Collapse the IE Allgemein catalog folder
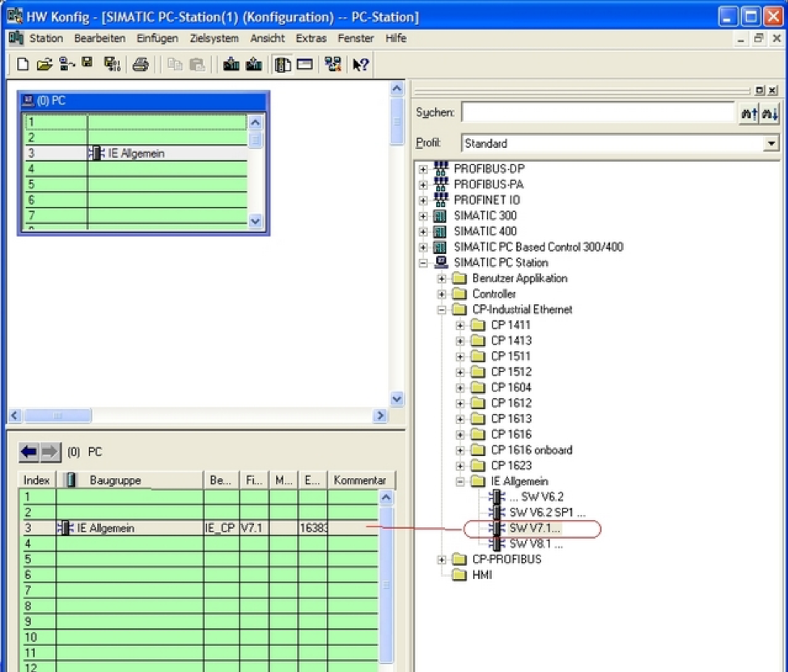Viewport: 788px width, 672px height. tap(460, 481)
